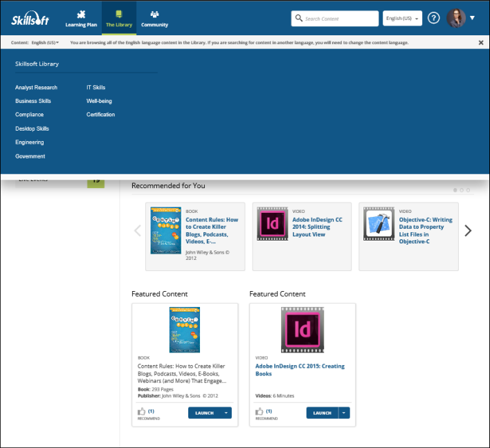Expand the profile menu arrow
Screen dimensions: 490x448
472,18
